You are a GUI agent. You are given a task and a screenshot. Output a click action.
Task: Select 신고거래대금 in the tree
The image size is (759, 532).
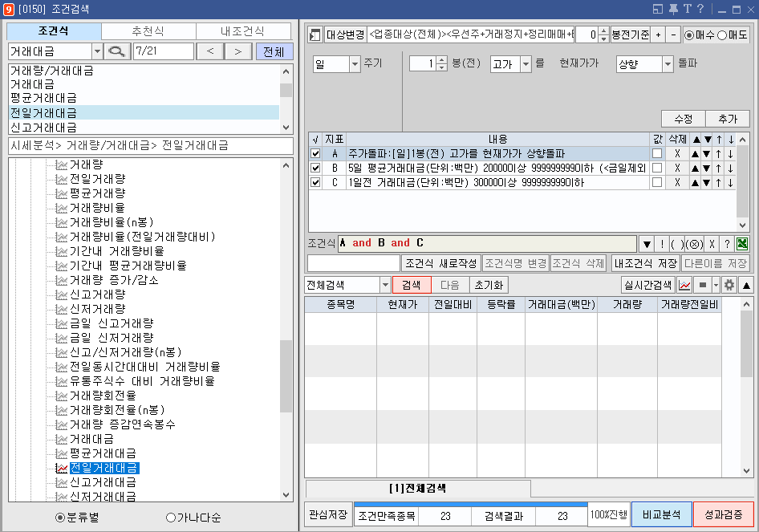coord(103,482)
